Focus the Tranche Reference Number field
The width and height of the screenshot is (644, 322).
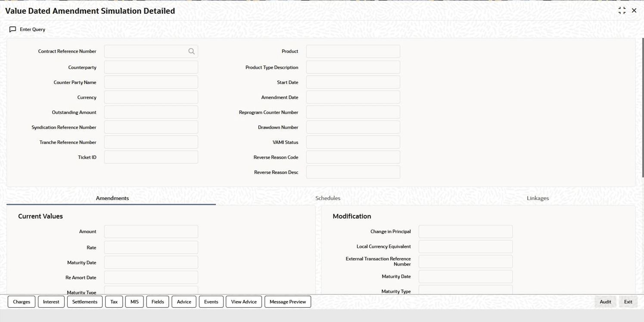click(x=151, y=142)
